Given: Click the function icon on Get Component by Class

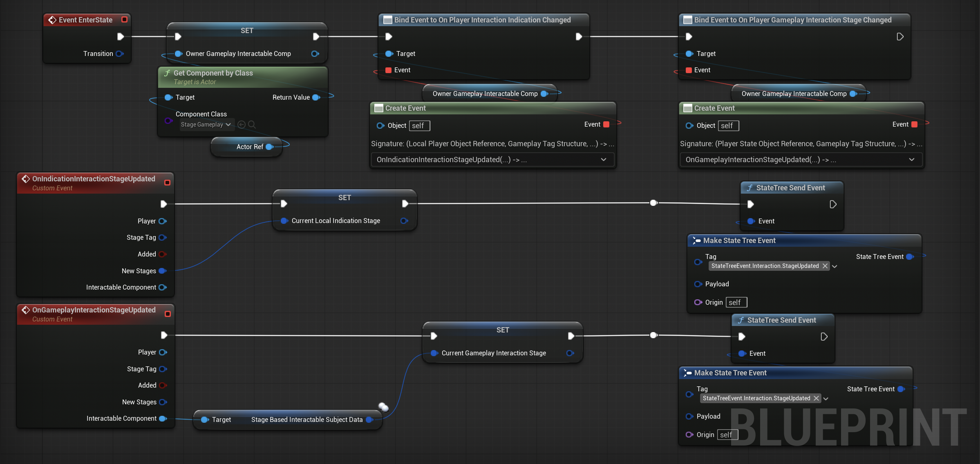Looking at the screenshot, I should (x=167, y=73).
